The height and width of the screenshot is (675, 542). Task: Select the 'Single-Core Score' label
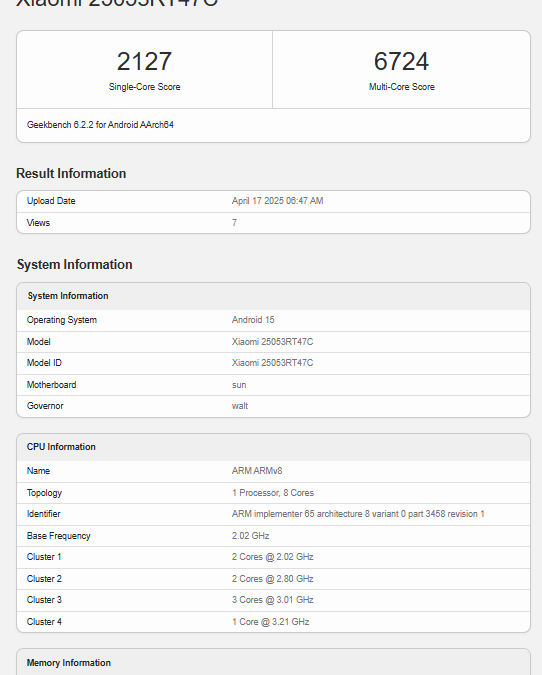[144, 87]
